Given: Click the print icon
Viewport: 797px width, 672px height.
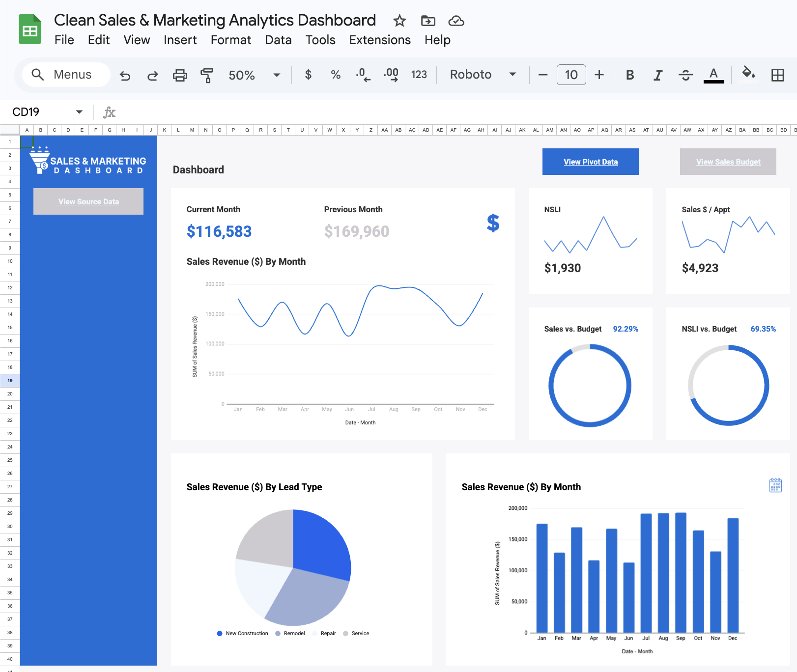Looking at the screenshot, I should [x=180, y=75].
